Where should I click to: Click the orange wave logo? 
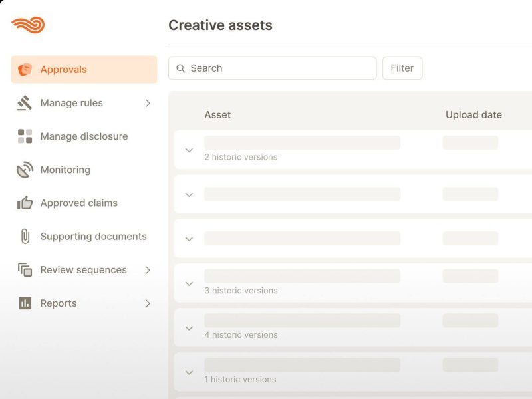coord(28,25)
